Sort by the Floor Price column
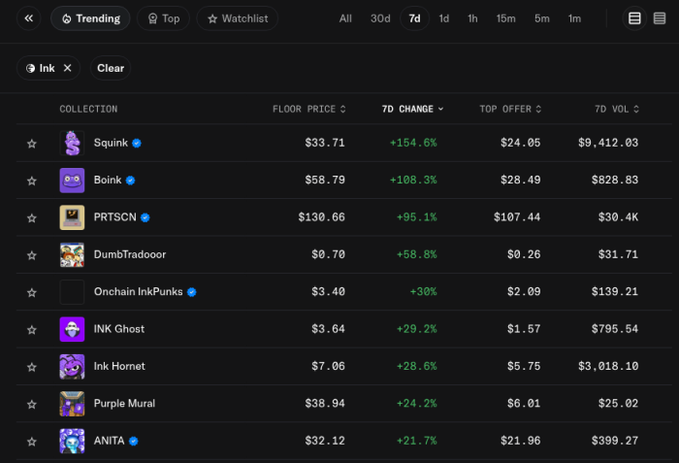Viewport: 679px width, 463px height. click(309, 109)
